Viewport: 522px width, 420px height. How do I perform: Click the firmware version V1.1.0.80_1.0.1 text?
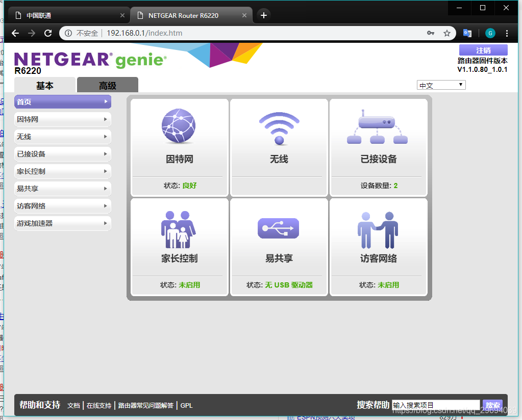(x=482, y=69)
